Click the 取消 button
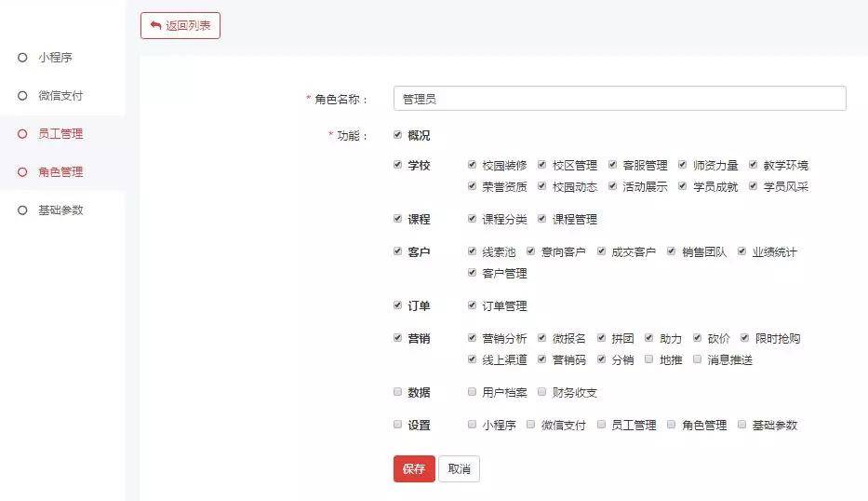This screenshot has width=868, height=501. point(459,469)
